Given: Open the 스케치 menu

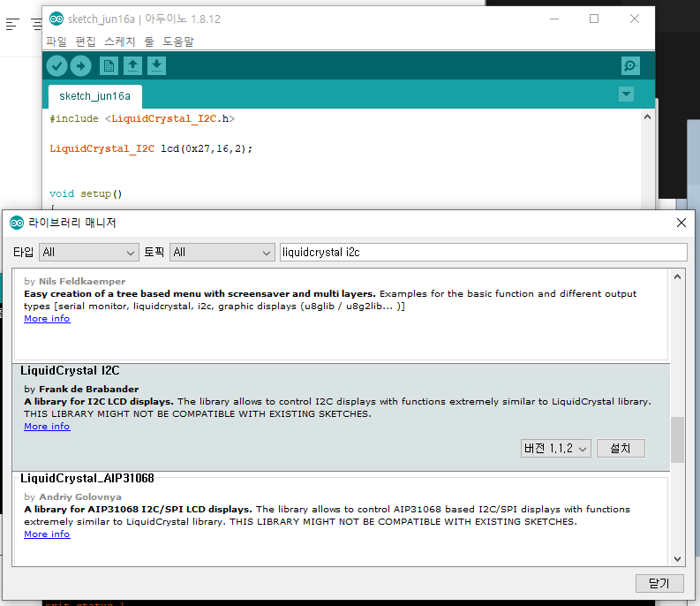Looking at the screenshot, I should 120,42.
